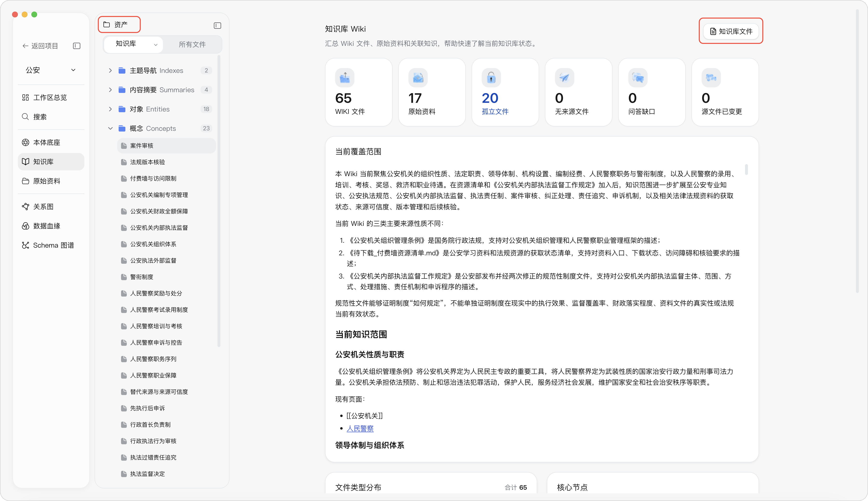
Task: Click file icon of 案件审核
Action: point(124,146)
